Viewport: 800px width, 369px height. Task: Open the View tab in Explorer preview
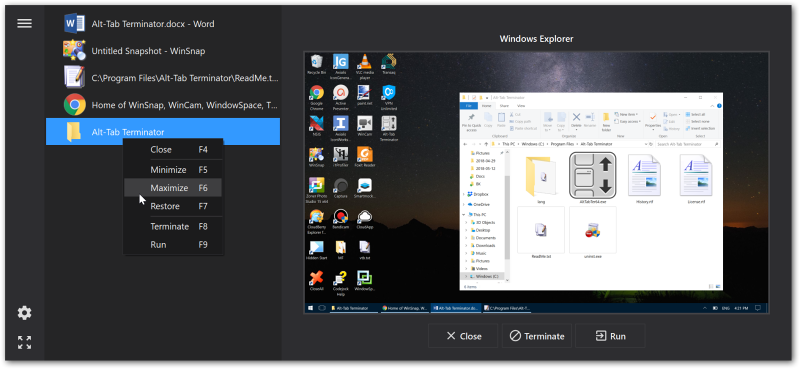tap(521, 106)
